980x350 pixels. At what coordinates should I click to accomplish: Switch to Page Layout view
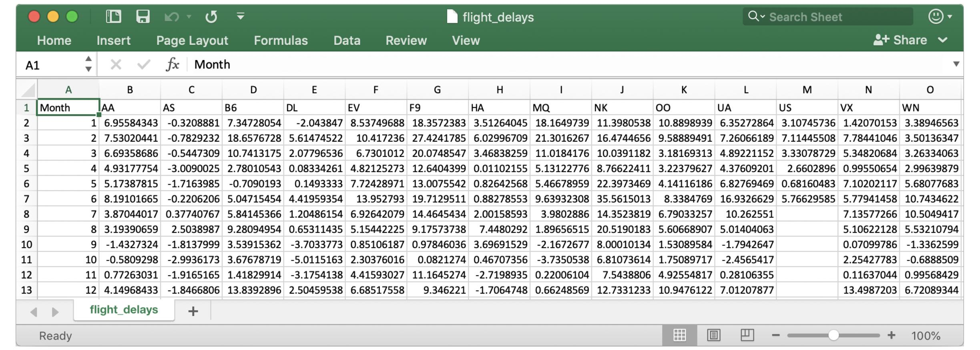(x=714, y=335)
